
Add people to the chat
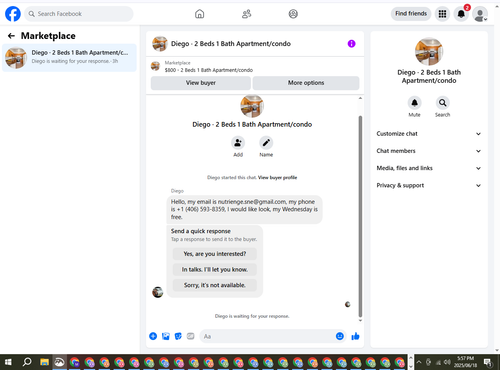(238, 143)
